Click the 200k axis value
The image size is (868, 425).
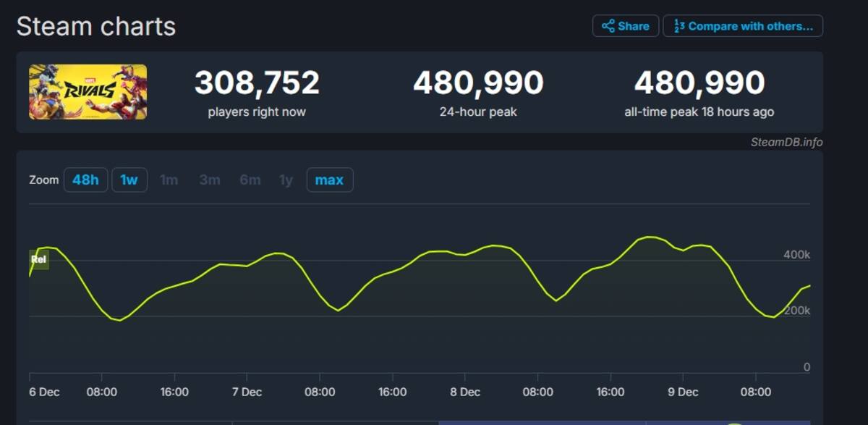tap(796, 311)
